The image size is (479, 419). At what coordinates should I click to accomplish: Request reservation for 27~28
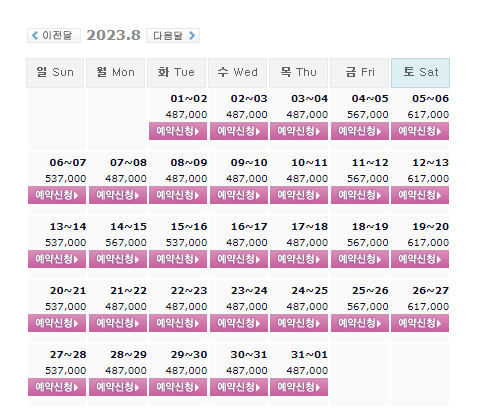pos(57,387)
